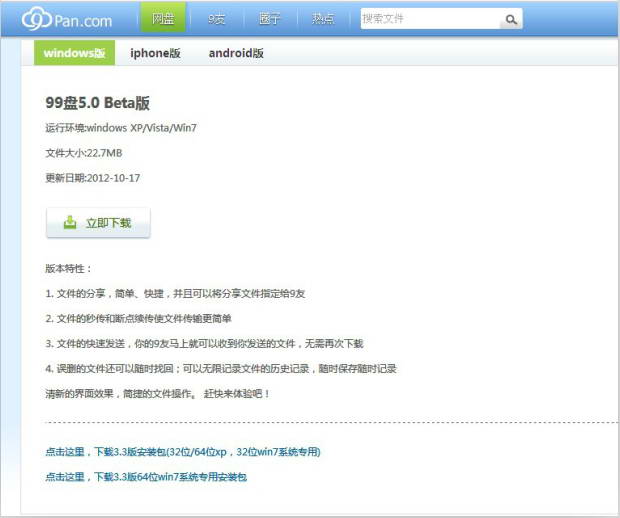Click the 运行环境 windows XP/Vista/Win7 line
Viewport: 620px width, 518px height.
[x=121, y=128]
